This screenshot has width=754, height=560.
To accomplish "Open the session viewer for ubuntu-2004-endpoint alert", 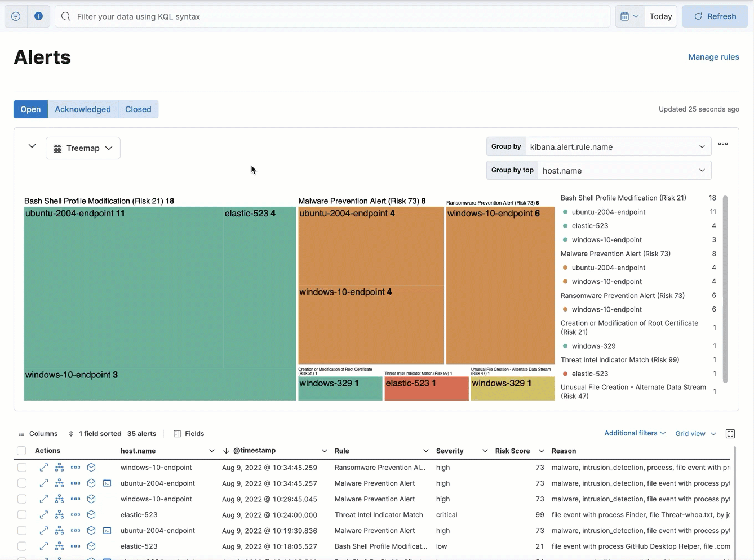I will tap(107, 483).
